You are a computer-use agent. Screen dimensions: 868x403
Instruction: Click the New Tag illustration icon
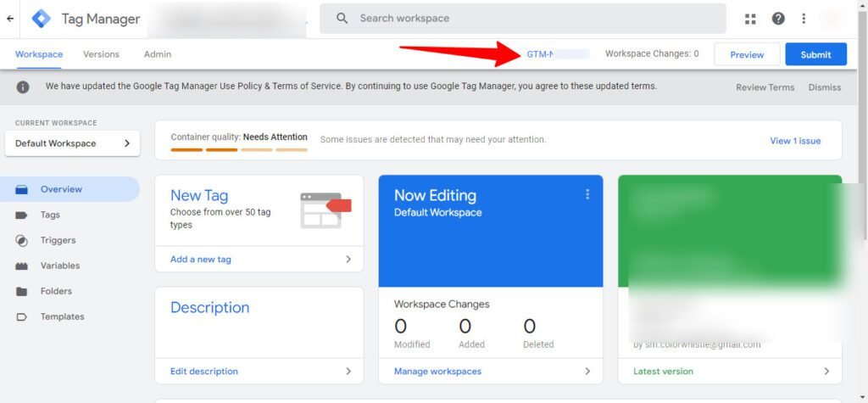[325, 210]
